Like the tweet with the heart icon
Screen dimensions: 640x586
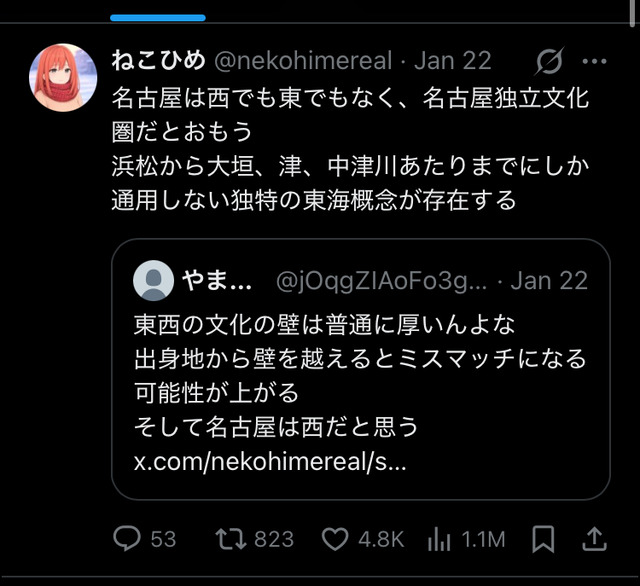point(335,539)
